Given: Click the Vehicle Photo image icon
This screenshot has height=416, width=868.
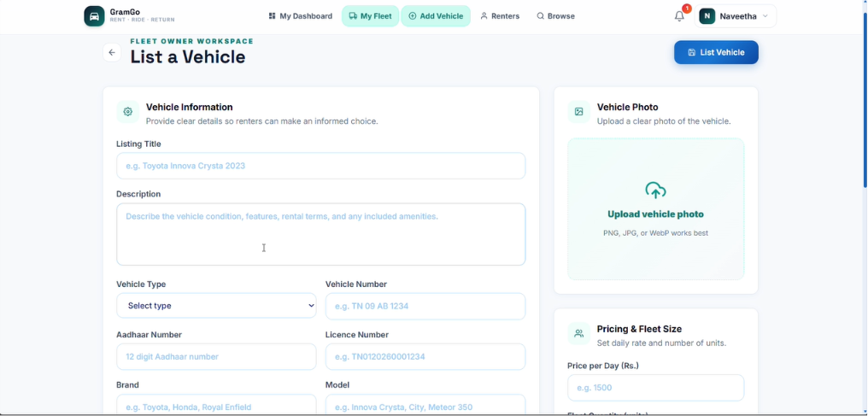Looking at the screenshot, I should pyautogui.click(x=578, y=112).
